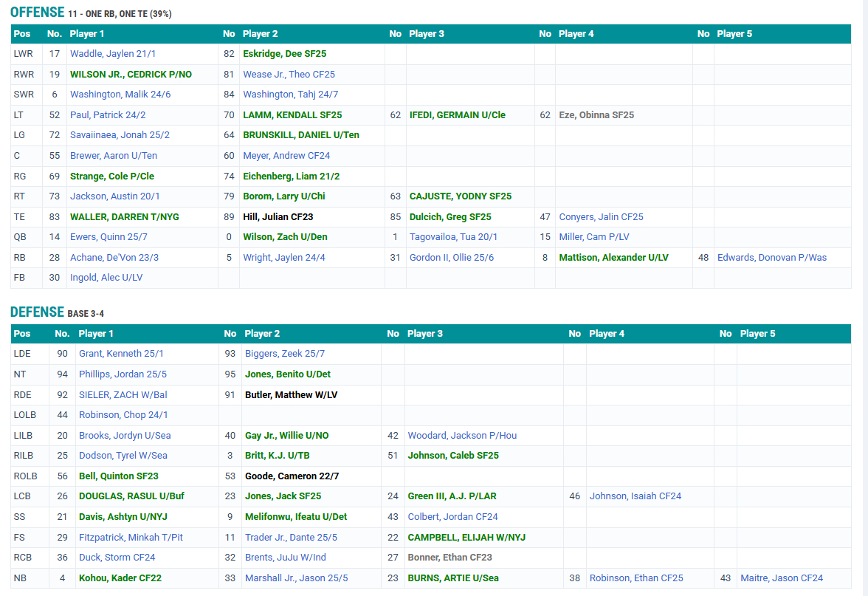Screen dimensions: 868x596
Task: Select WALLER, DARREN at tight end
Action: pyautogui.click(x=124, y=217)
